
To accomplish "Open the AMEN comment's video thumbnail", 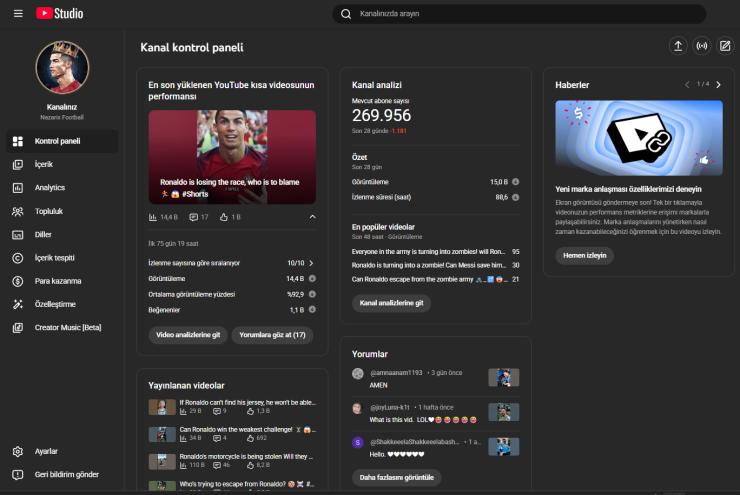I will coord(504,378).
